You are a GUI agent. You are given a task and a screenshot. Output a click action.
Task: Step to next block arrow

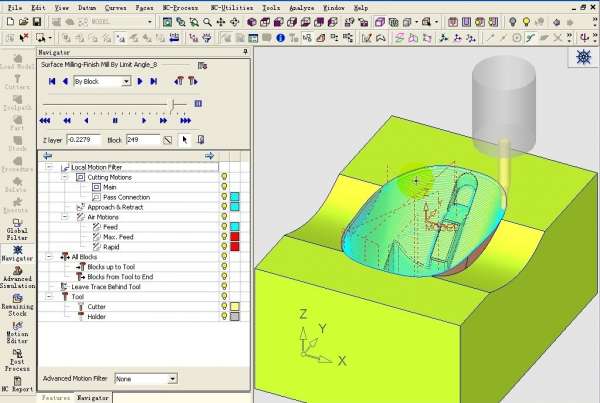(140, 81)
